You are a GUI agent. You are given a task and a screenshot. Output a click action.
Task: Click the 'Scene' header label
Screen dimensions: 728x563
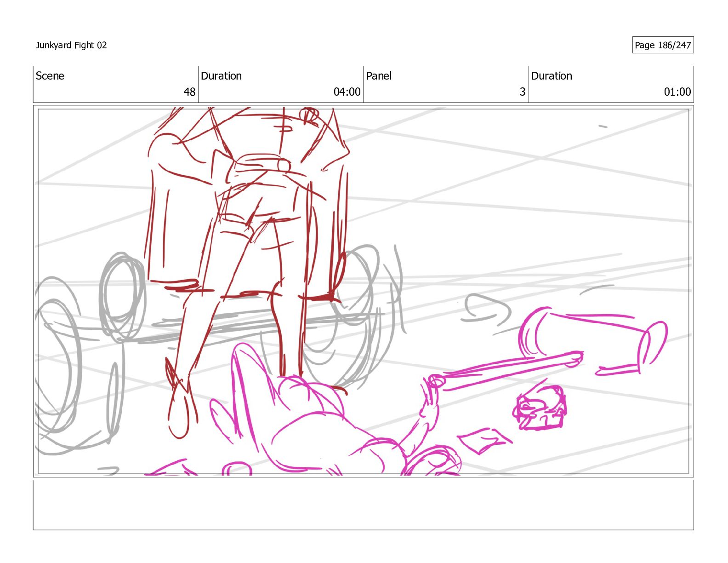tap(50, 76)
